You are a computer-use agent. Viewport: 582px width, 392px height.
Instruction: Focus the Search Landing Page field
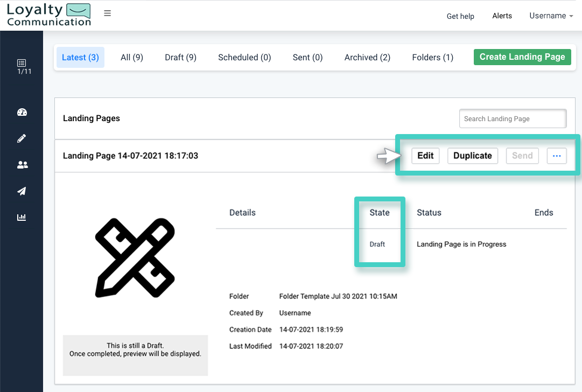click(x=513, y=119)
